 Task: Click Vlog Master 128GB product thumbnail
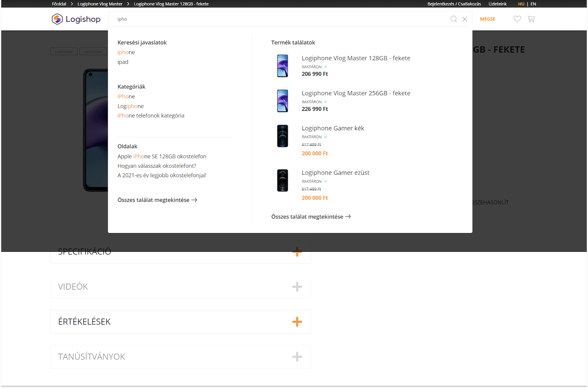tap(282, 66)
